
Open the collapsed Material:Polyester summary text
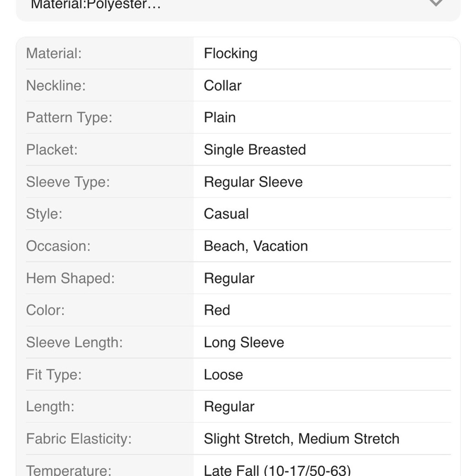click(96, 4)
